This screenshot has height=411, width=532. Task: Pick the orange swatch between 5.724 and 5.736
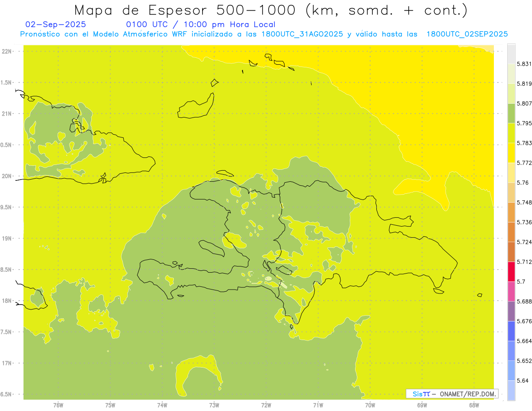coord(511,231)
